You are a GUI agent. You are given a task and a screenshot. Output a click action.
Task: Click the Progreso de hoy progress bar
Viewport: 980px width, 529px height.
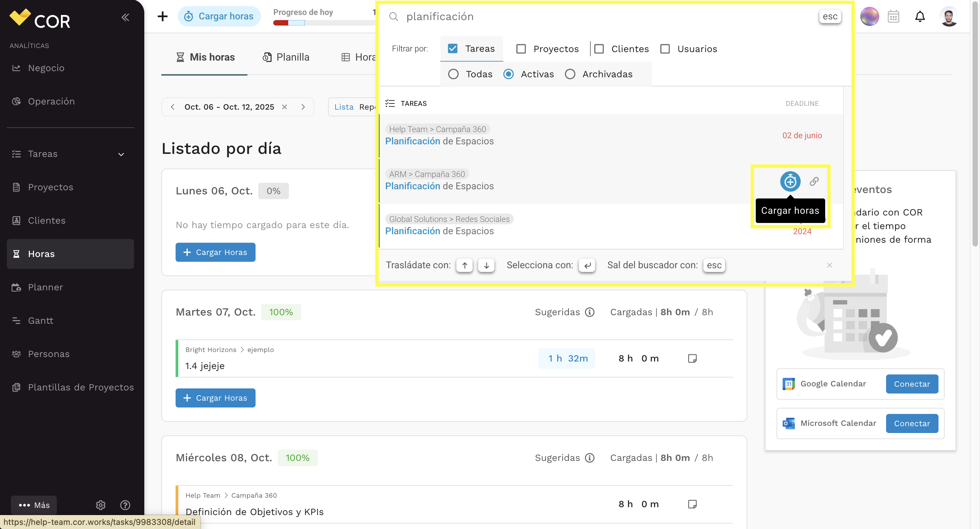click(324, 23)
